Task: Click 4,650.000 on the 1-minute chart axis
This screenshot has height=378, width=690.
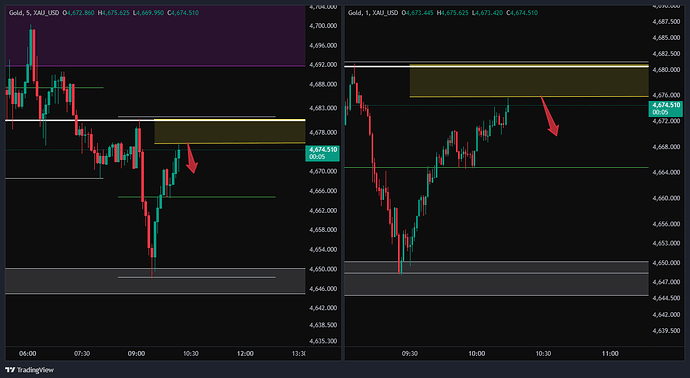Action: 667,262
